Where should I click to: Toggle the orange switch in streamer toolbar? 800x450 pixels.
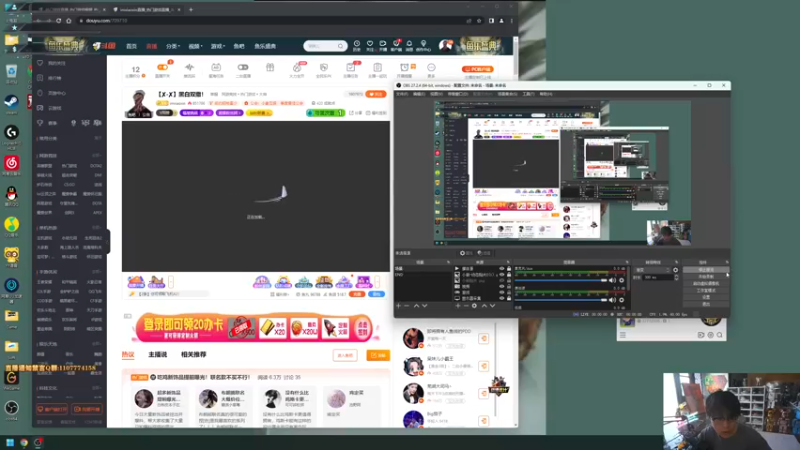pos(162,67)
